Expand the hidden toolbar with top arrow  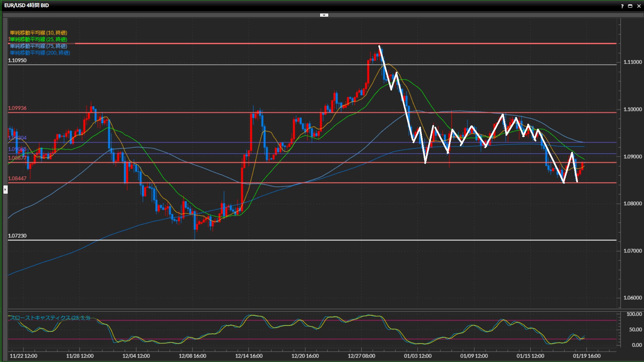[x=324, y=15]
